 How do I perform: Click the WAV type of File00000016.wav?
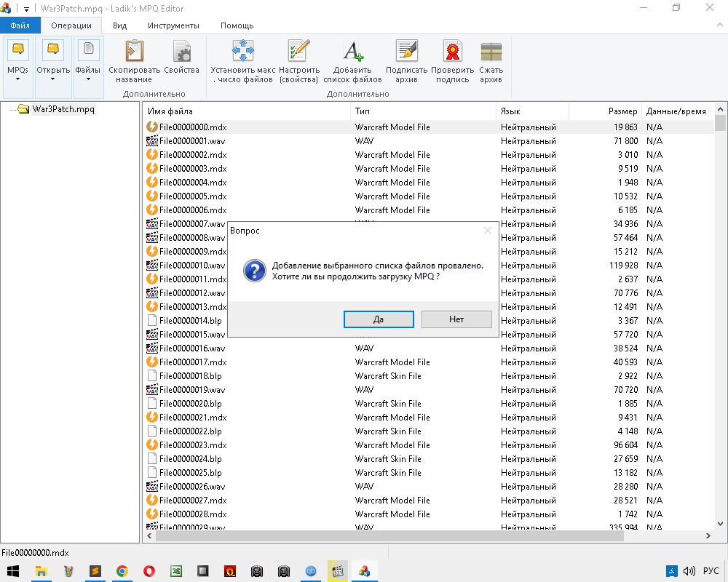coord(364,348)
